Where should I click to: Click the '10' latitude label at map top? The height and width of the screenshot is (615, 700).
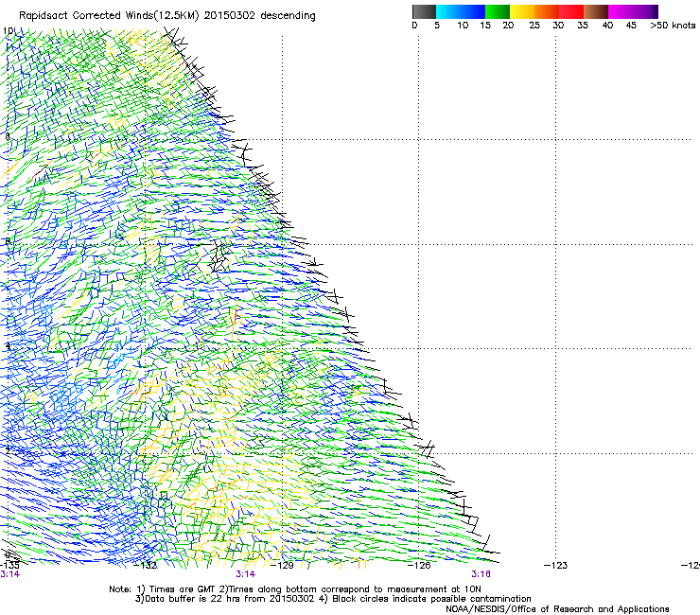8,31
